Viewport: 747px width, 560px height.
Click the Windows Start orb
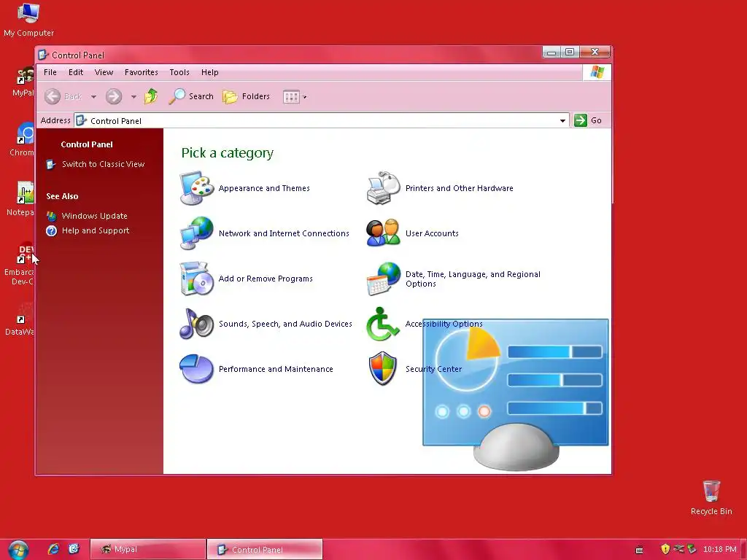point(18,550)
